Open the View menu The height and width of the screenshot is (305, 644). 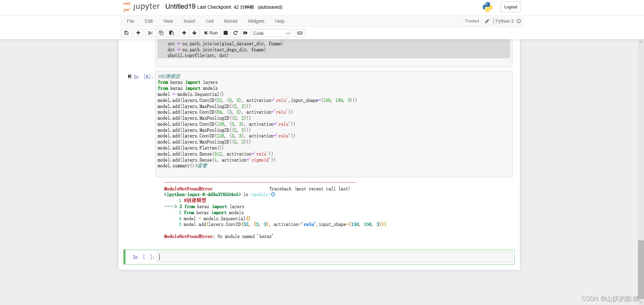tap(168, 21)
